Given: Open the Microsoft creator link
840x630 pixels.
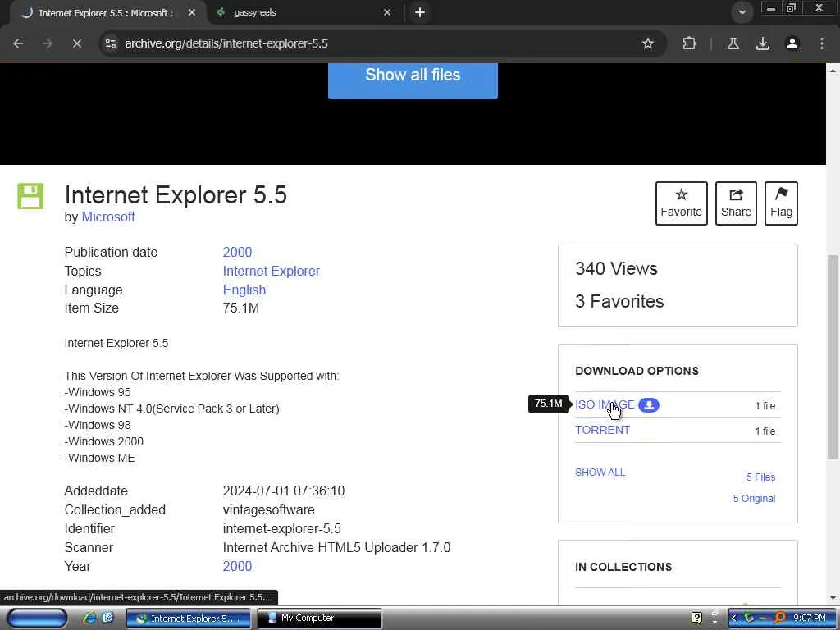Looking at the screenshot, I should point(108,217).
